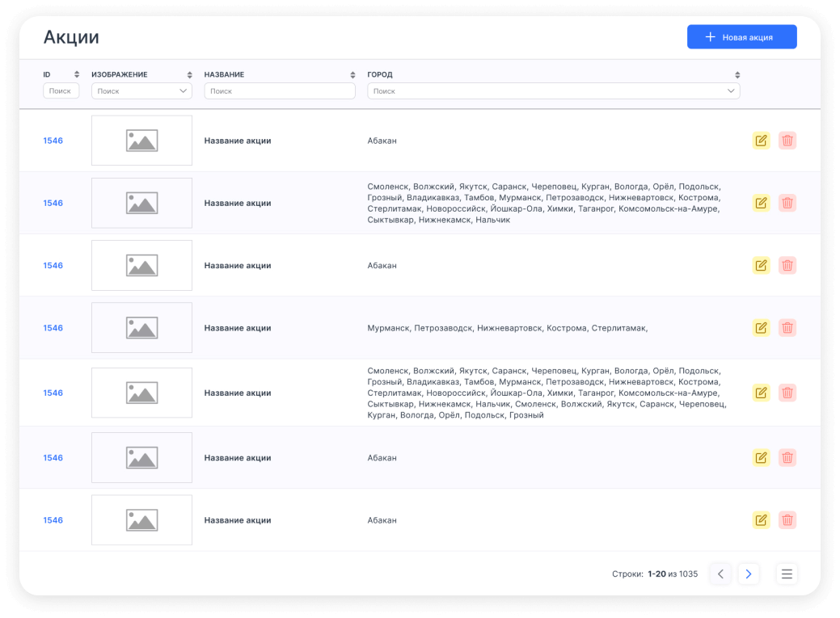840x618 pixels.
Task: Open the Изображение filter dropdown
Action: click(x=141, y=91)
